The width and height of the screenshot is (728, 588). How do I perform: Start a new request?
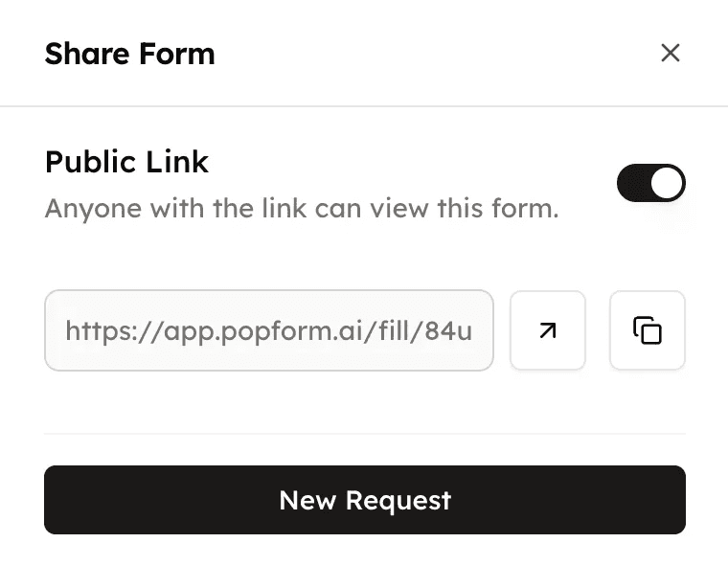pyautogui.click(x=365, y=500)
